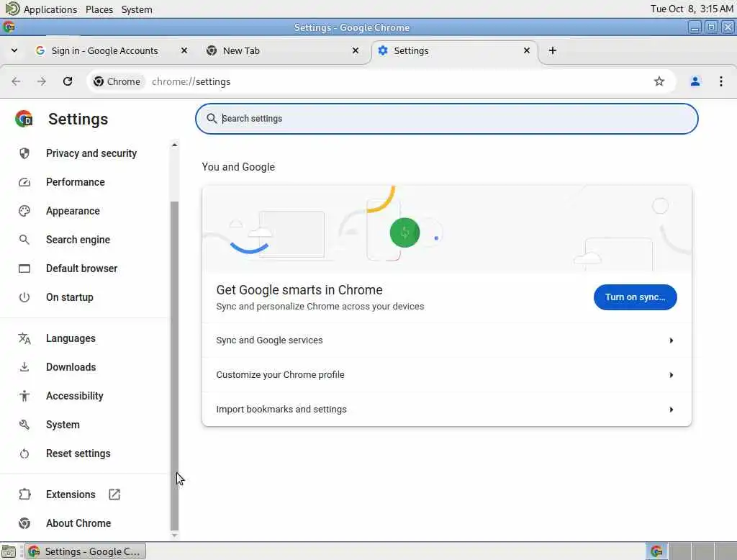737x560 pixels.
Task: Click the Languages translate icon
Action: [x=24, y=338]
